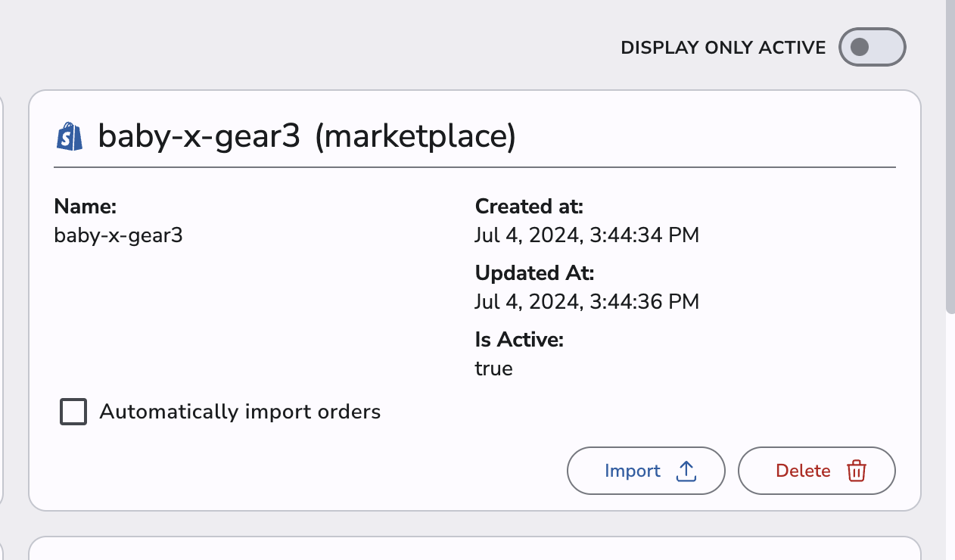Check the Automatically import orders checkbox

[73, 412]
